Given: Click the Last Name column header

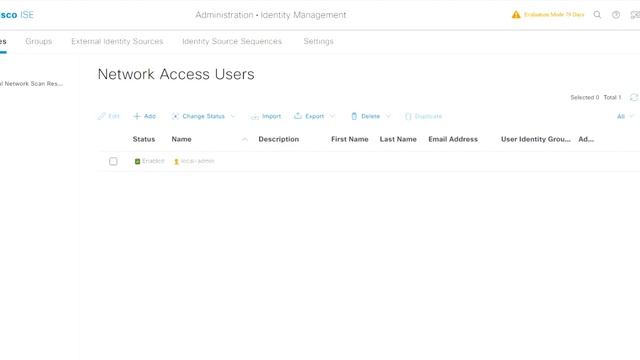Looking at the screenshot, I should [x=398, y=139].
